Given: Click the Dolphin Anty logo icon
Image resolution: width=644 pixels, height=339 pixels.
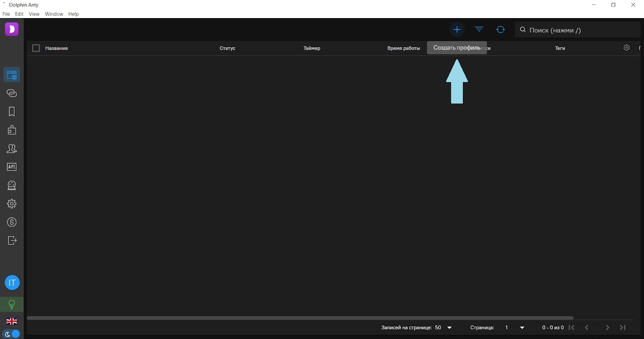Looking at the screenshot, I should click(12, 29).
